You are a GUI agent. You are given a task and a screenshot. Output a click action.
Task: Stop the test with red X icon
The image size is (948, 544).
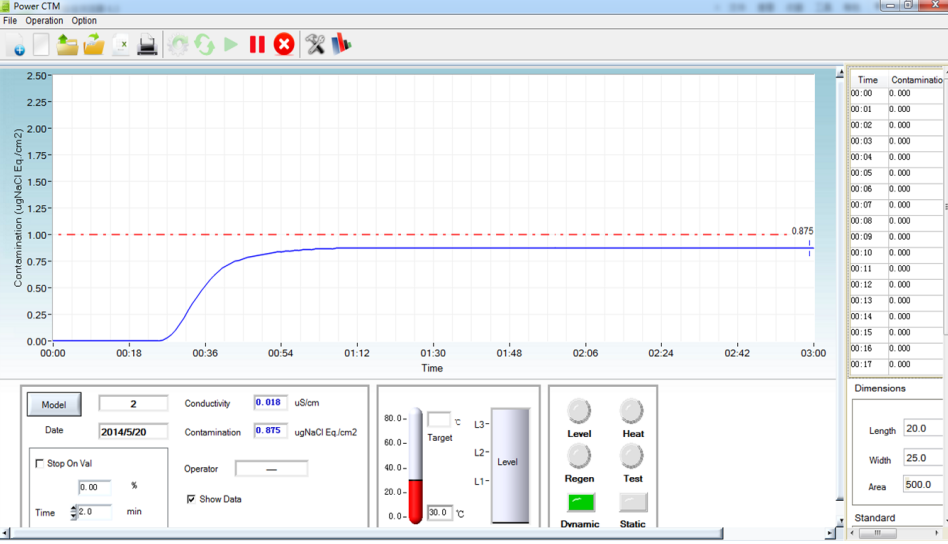tap(284, 45)
